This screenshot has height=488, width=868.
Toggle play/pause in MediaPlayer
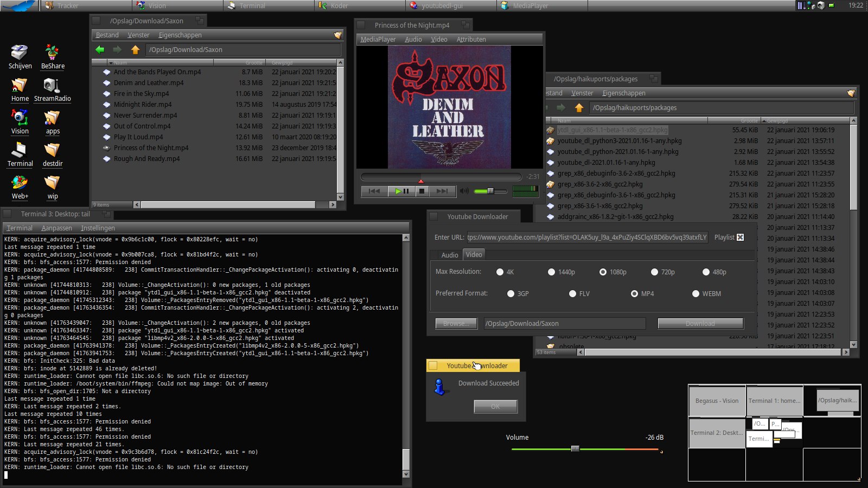click(x=401, y=191)
